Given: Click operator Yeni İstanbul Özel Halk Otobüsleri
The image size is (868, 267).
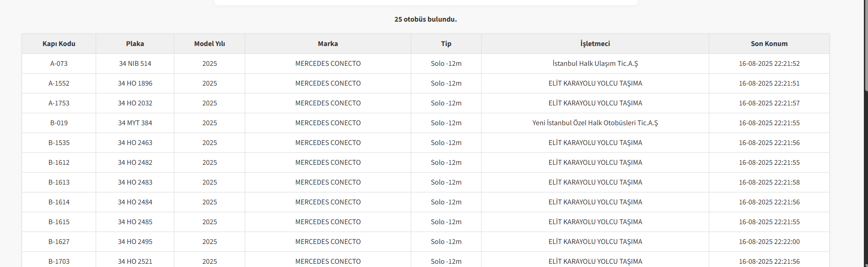Looking at the screenshot, I should pyautogui.click(x=595, y=123).
